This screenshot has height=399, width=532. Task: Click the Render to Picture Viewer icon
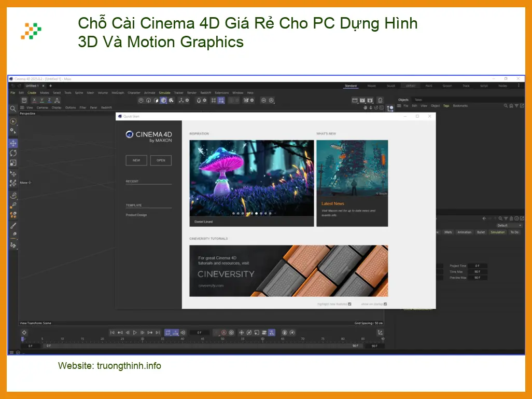click(362, 100)
